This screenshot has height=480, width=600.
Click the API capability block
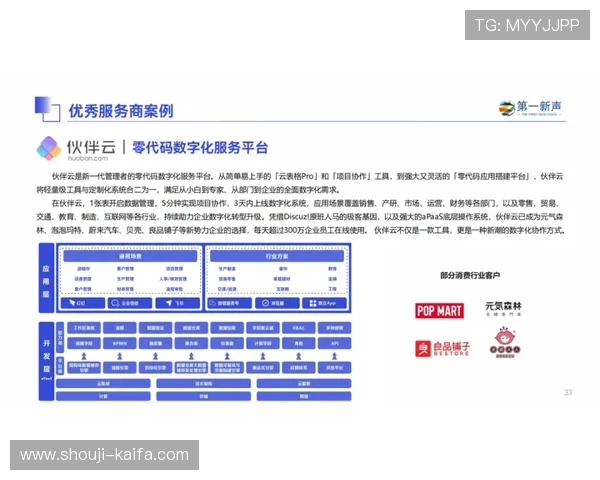pyautogui.click(x=334, y=343)
